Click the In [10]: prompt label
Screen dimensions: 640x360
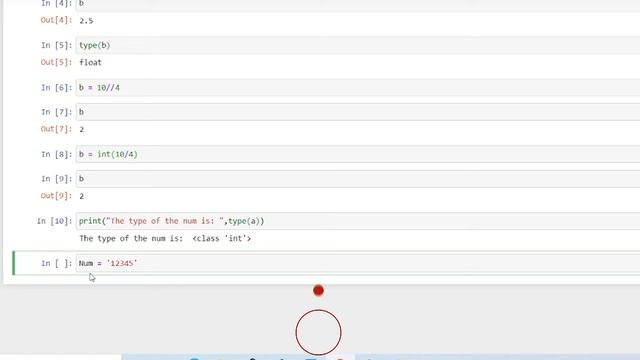(x=54, y=221)
